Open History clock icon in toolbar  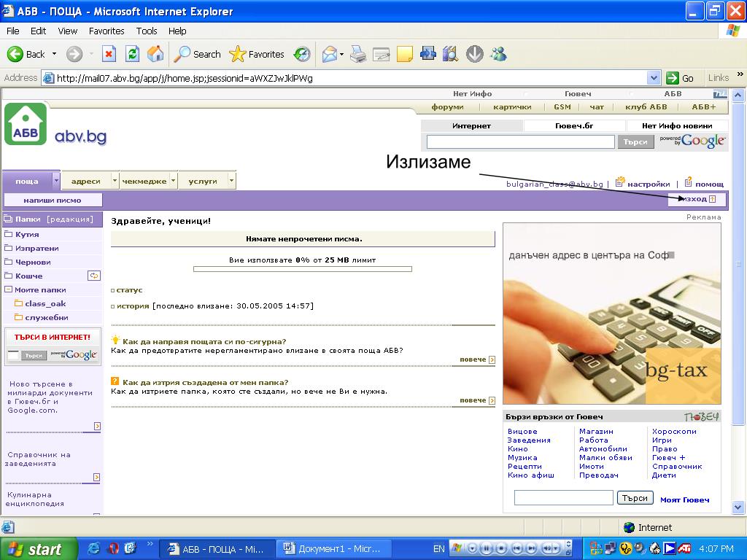(x=301, y=54)
